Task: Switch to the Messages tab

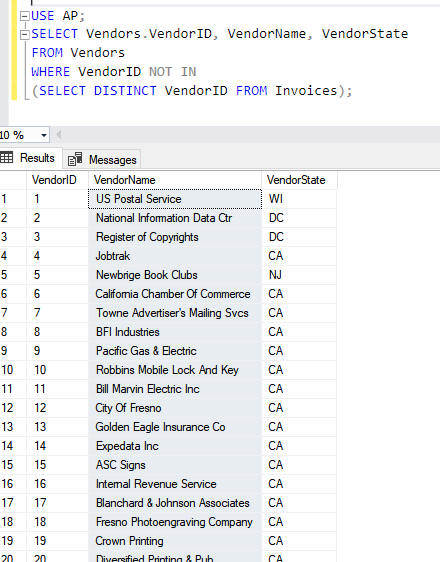Action: point(102,159)
